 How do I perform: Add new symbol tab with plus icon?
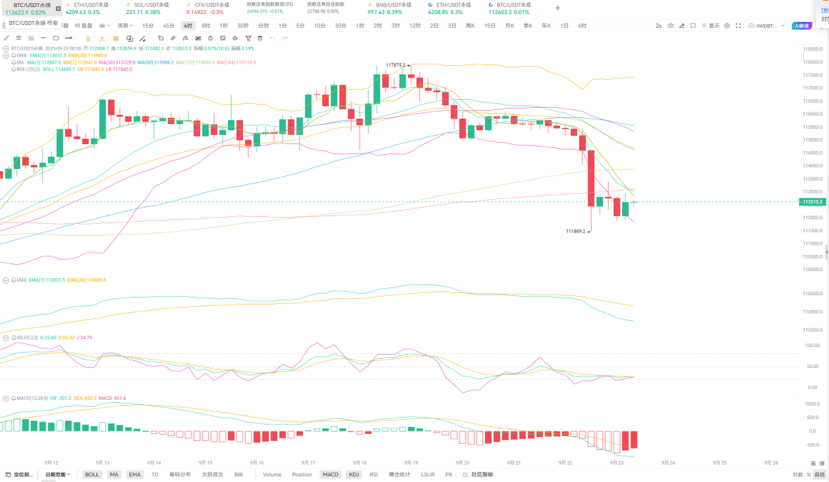[x=558, y=8]
